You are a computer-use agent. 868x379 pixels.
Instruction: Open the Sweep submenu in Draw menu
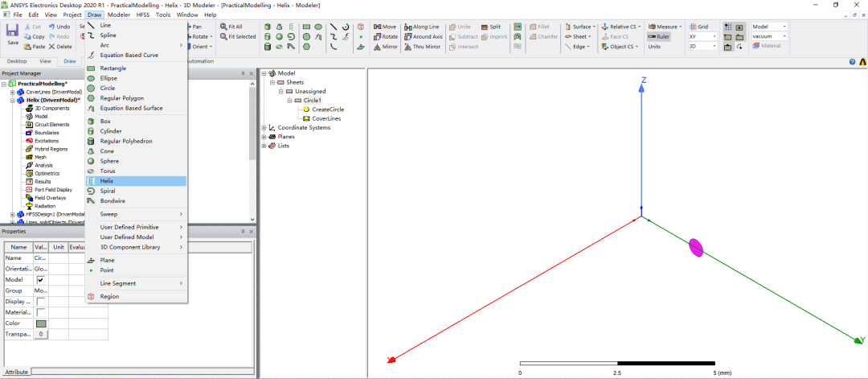click(136, 214)
